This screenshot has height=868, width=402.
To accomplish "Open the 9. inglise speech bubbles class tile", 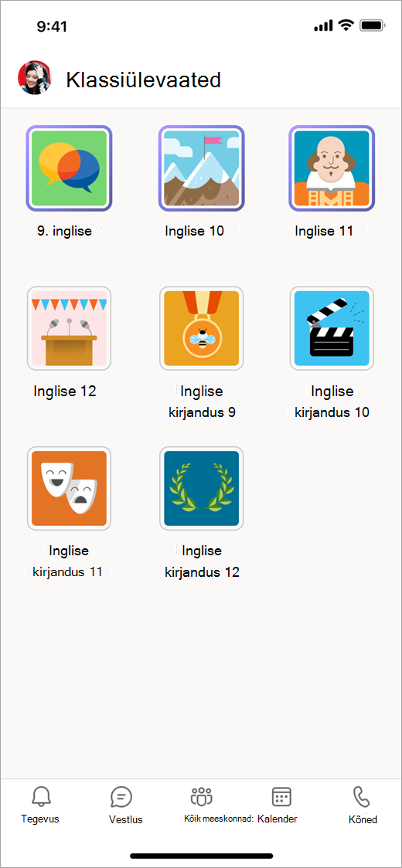I will pos(70,168).
